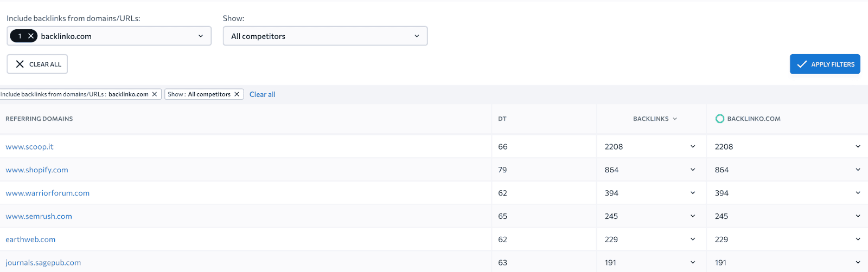The image size is (868, 272).
Task: Expand backlinks 2208 for www.scoop.it
Action: tap(693, 147)
